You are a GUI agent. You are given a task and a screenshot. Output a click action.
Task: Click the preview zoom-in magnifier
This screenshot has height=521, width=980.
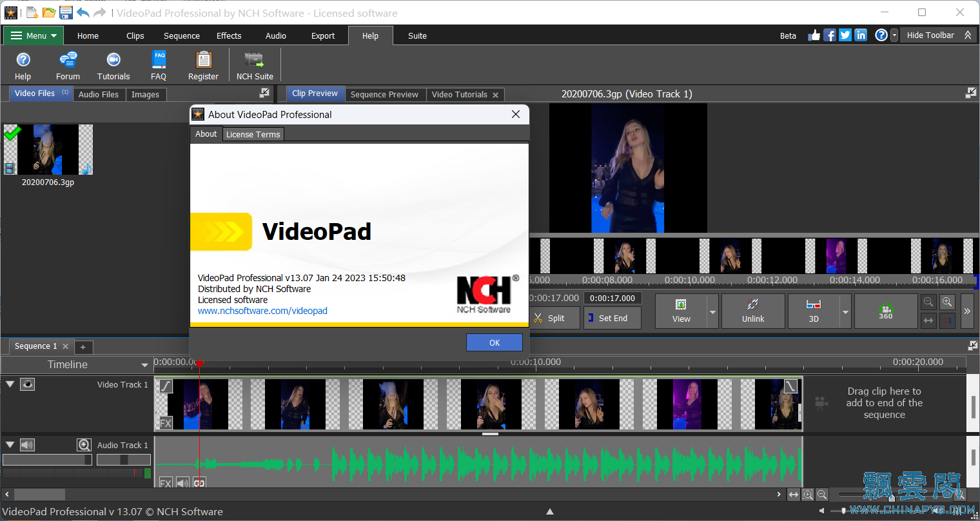(947, 302)
